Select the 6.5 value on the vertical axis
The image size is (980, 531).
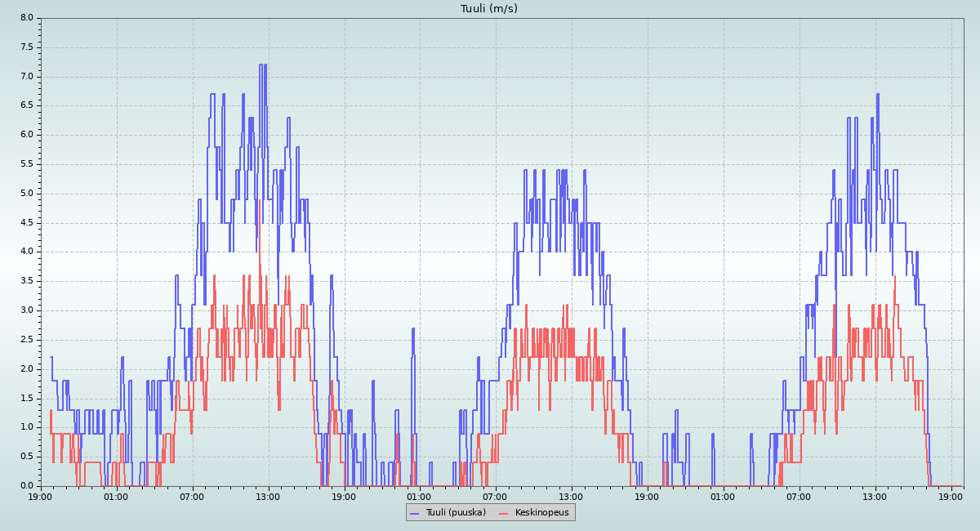(x=27, y=105)
